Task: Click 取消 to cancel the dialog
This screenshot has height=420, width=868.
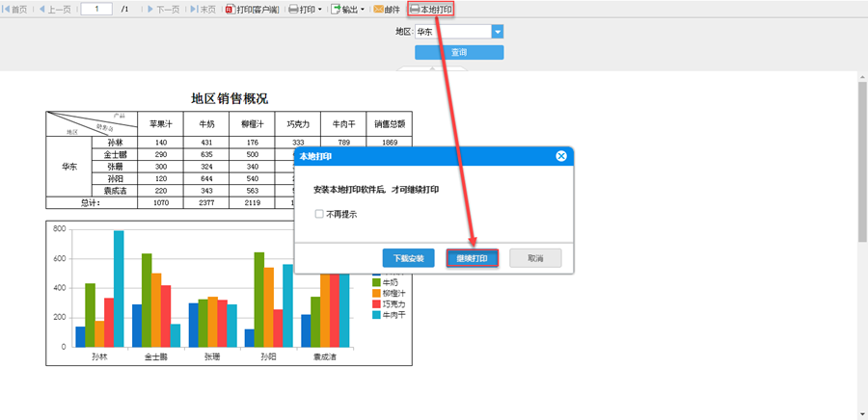Action: [x=535, y=258]
